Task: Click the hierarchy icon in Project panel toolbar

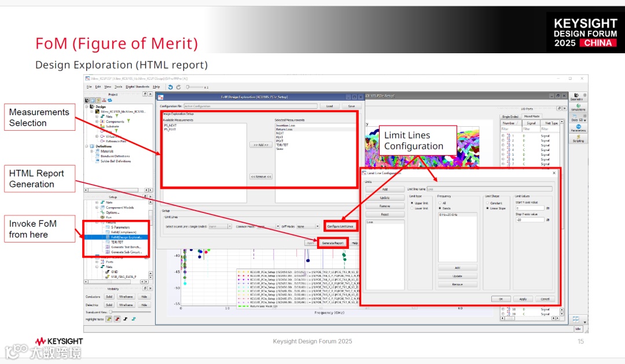Action: [x=104, y=101]
